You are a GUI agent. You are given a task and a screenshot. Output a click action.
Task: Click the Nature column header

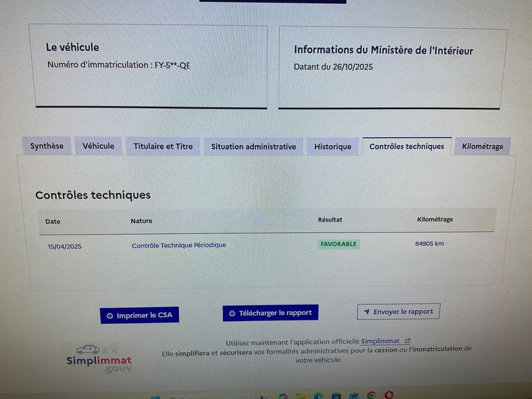[x=141, y=221]
